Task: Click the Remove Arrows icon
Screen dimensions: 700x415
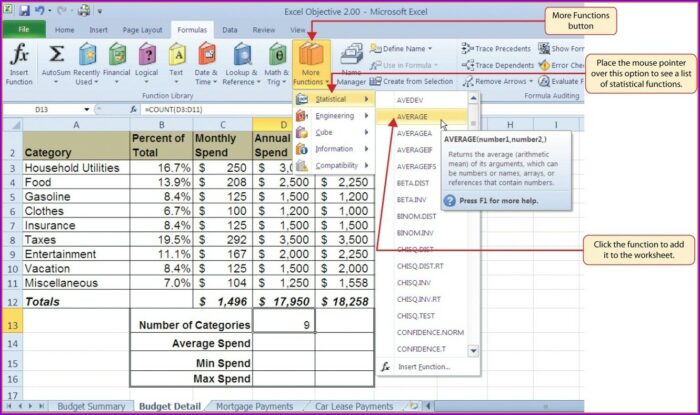Action: coord(467,82)
